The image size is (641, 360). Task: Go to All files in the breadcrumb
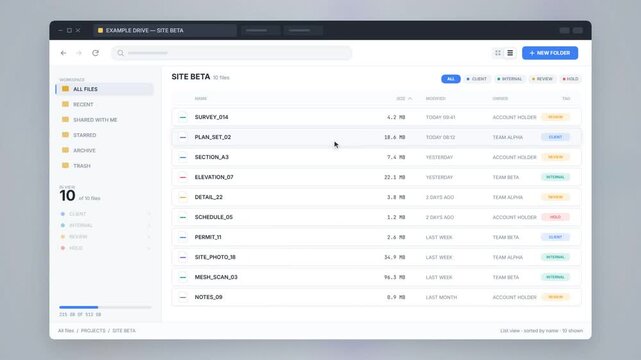[66, 331]
